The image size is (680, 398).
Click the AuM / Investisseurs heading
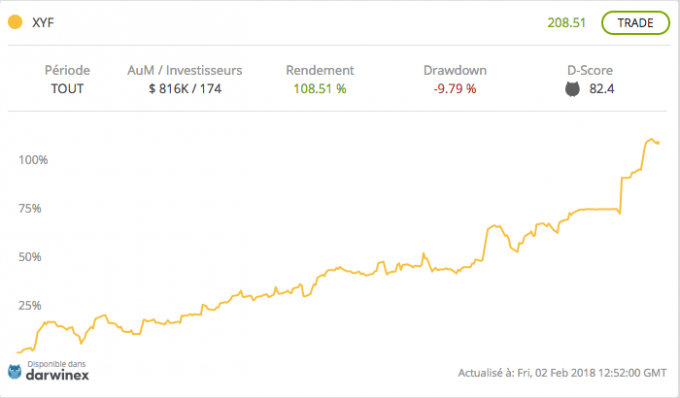(185, 70)
